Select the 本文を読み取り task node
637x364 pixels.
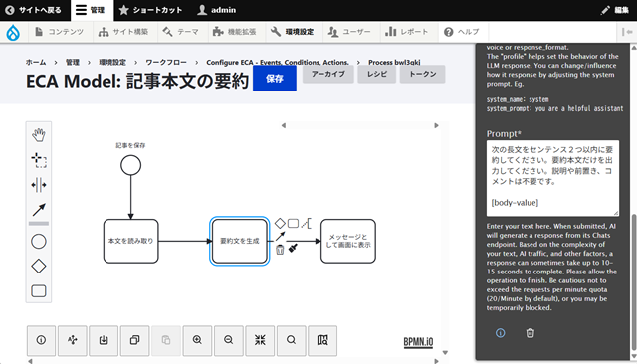click(130, 241)
